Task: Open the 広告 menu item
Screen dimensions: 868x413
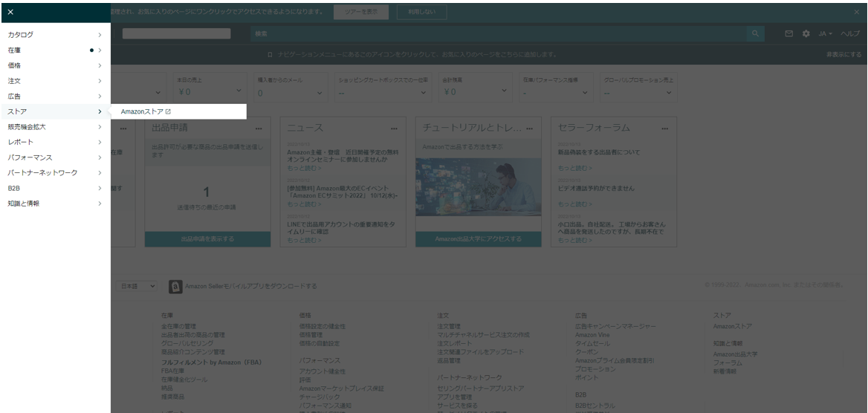Action: coord(55,97)
